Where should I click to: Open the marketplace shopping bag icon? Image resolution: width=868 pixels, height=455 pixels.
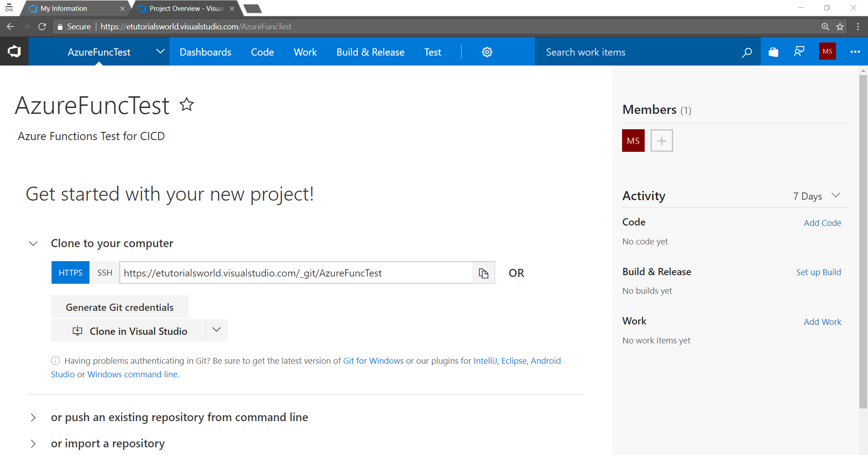[774, 52]
